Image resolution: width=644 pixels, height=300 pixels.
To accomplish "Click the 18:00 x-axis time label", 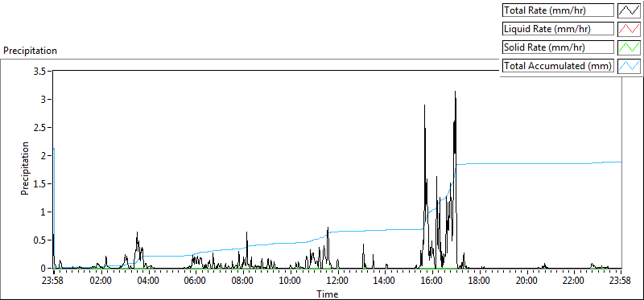I will click(x=479, y=282).
